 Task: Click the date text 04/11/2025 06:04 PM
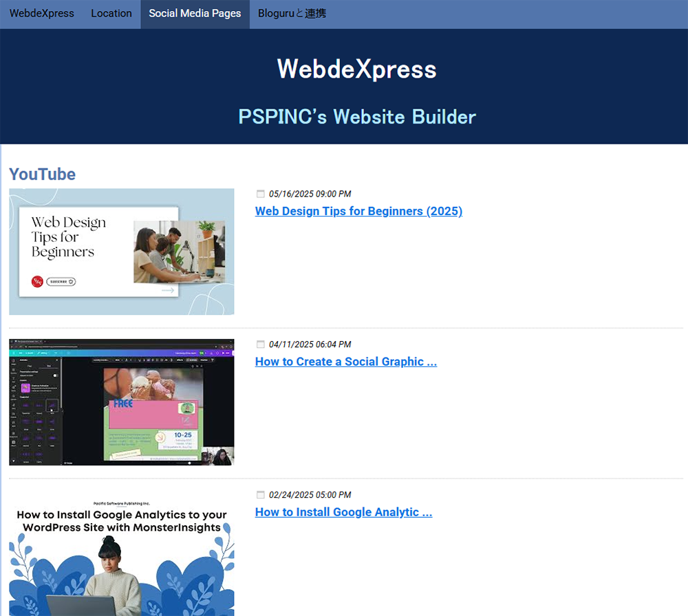(x=310, y=344)
